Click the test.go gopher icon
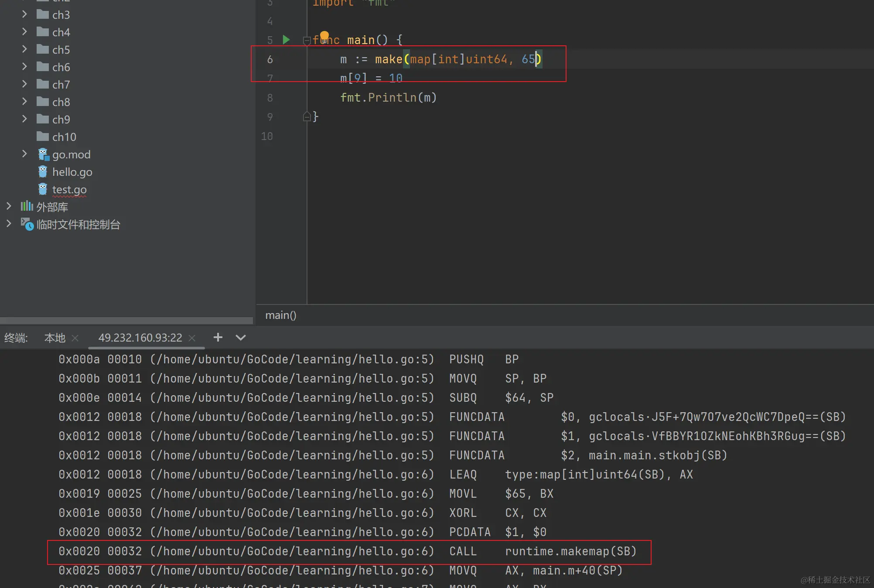 (43, 189)
